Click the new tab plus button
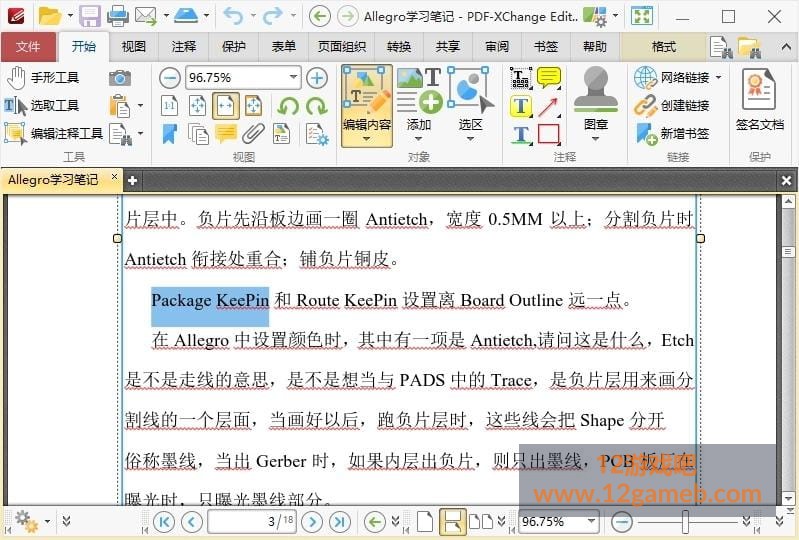 click(x=132, y=180)
